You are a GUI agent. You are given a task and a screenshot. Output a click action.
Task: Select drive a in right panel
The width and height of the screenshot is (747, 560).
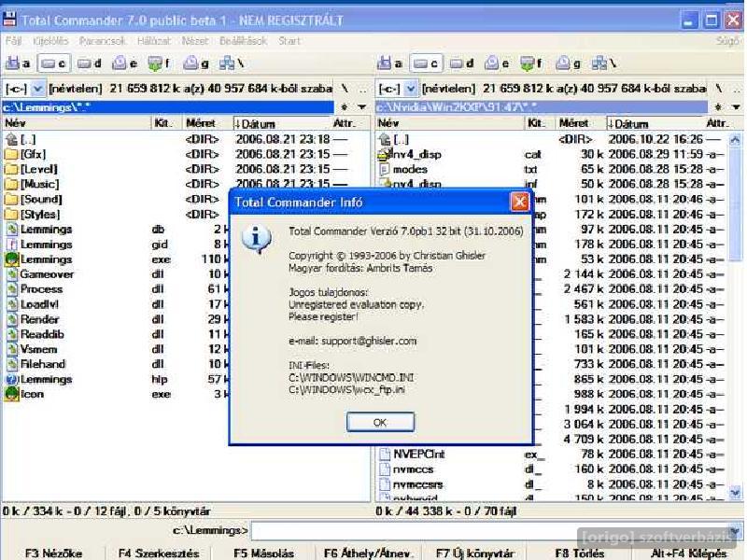389,63
